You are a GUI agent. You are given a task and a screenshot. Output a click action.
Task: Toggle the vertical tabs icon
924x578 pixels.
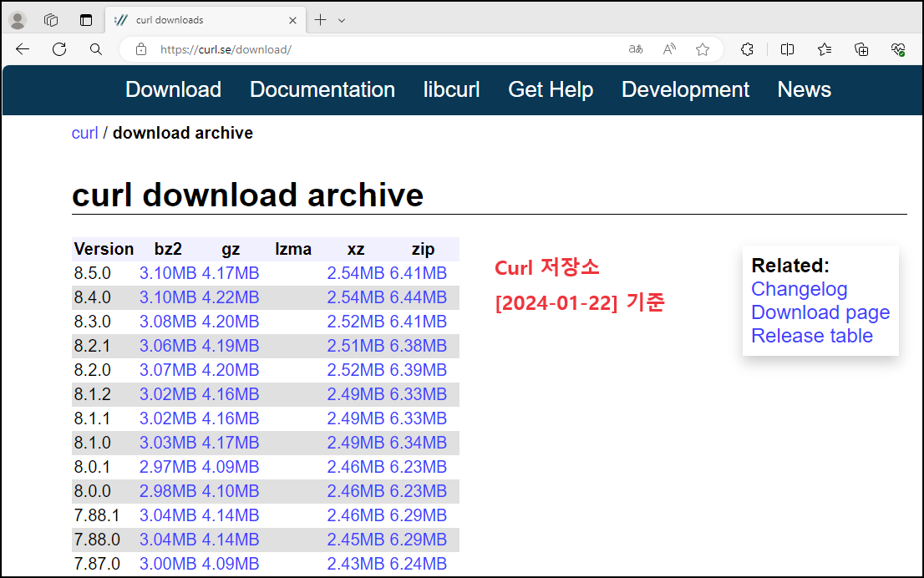86,20
